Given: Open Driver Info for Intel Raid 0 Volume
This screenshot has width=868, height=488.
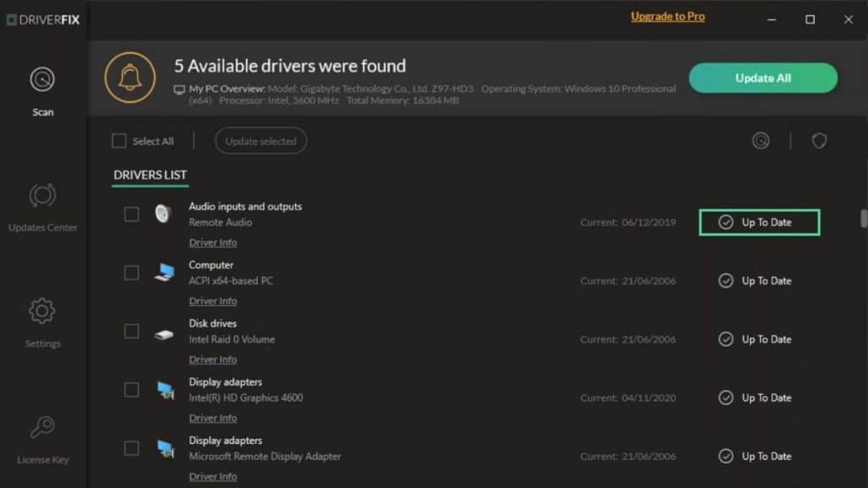Looking at the screenshot, I should [x=213, y=359].
